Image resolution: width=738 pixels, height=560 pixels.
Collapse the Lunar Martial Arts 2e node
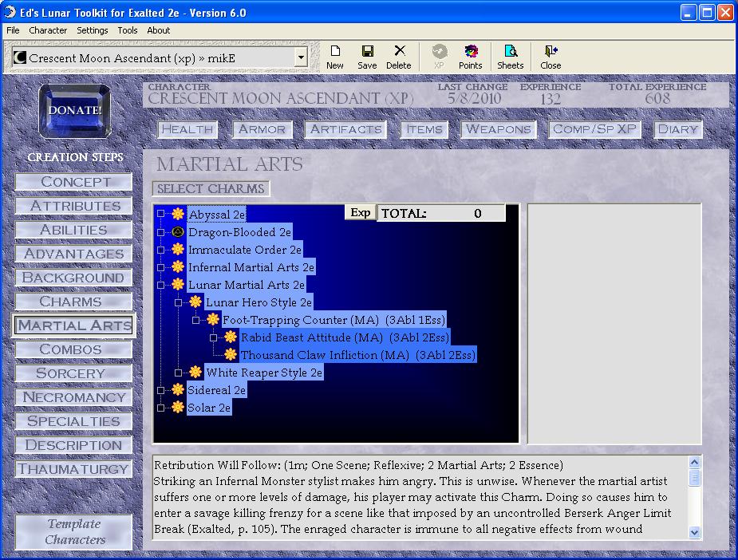coord(161,285)
